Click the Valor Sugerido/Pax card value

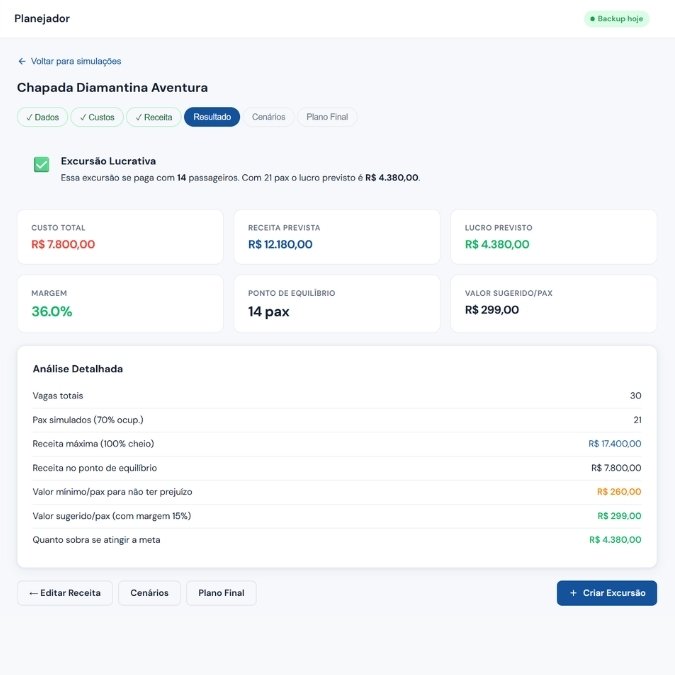(492, 310)
